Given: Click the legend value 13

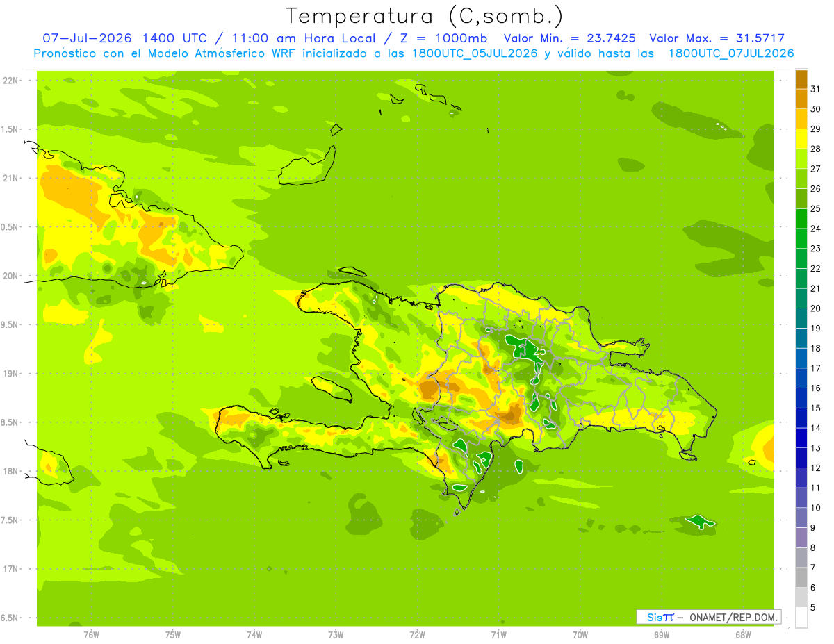Looking at the screenshot, I should click(x=815, y=447).
